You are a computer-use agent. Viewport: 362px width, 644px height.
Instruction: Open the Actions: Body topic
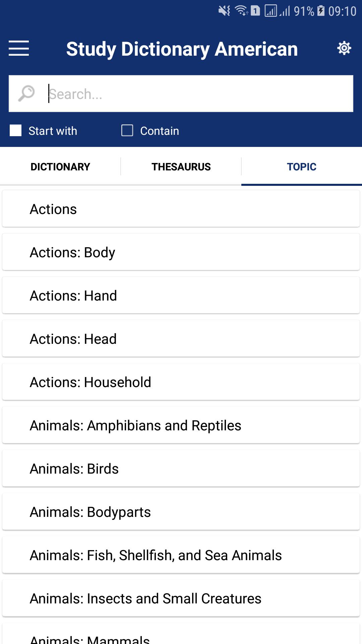pyautogui.click(x=181, y=252)
